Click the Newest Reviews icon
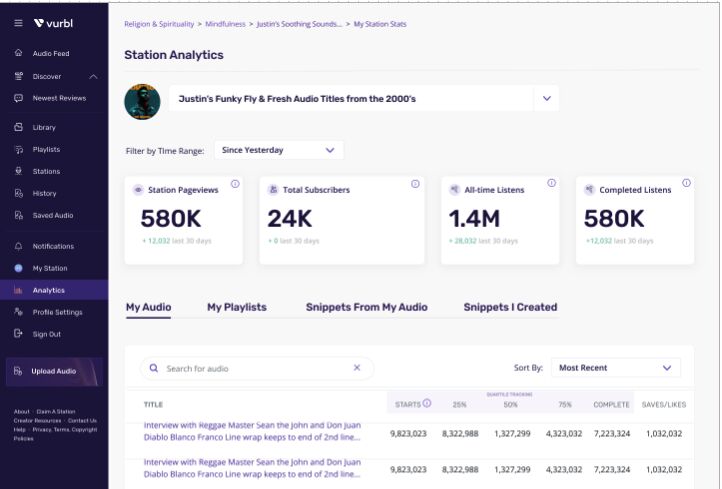The image size is (722, 489). point(18,98)
